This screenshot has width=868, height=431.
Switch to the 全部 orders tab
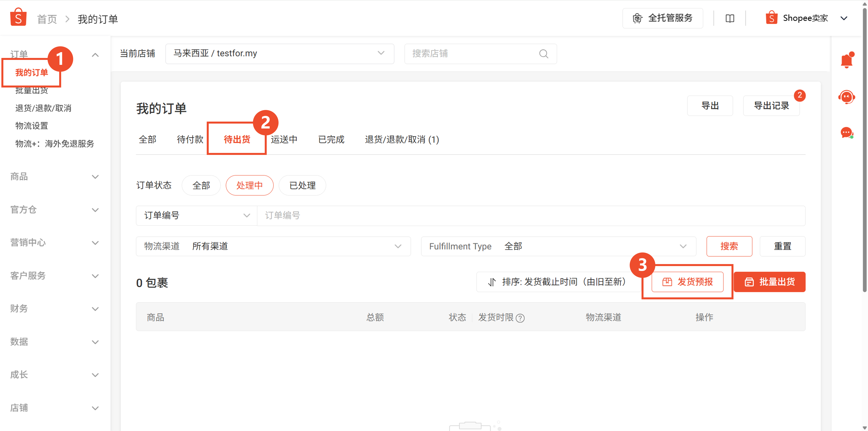coord(147,139)
